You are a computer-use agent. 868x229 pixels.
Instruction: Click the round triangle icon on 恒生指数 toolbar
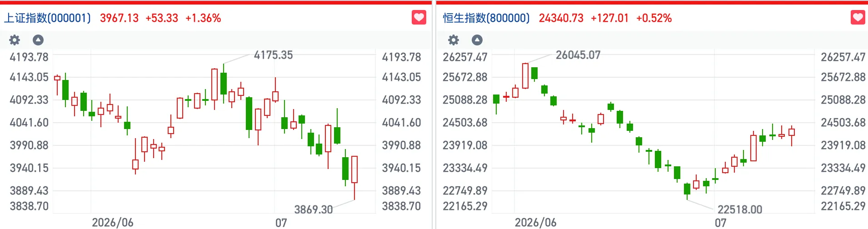pyautogui.click(x=477, y=40)
